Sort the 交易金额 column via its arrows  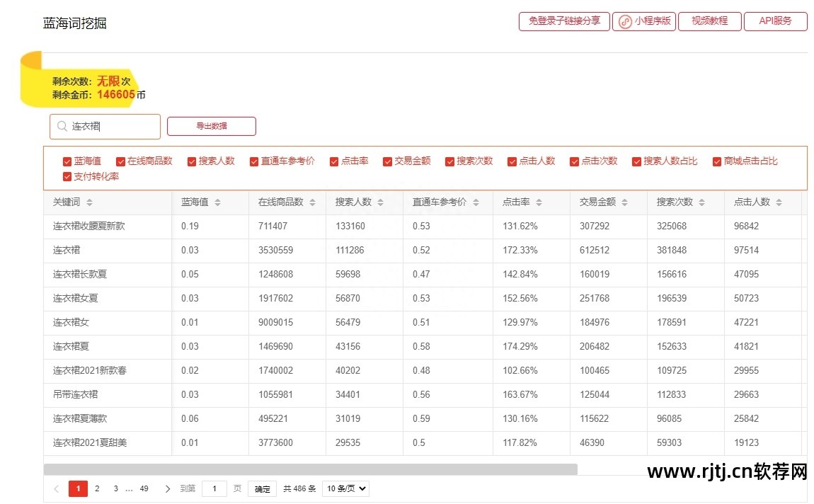[624, 202]
